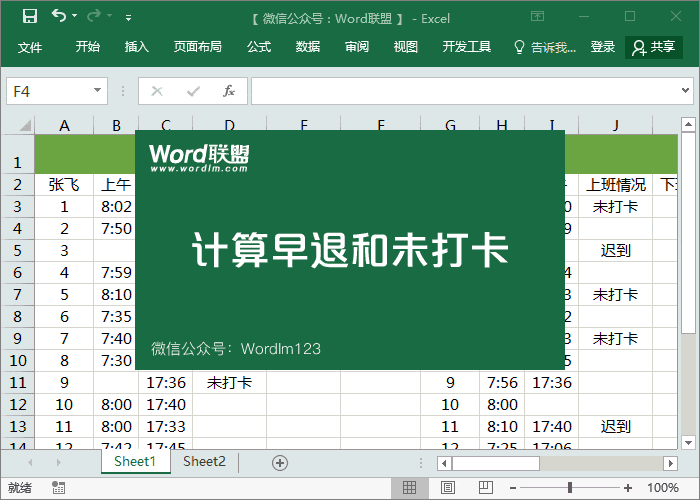This screenshot has height=500, width=700.
Task: Click the Save icon in quick access toolbar
Action: (x=29, y=16)
